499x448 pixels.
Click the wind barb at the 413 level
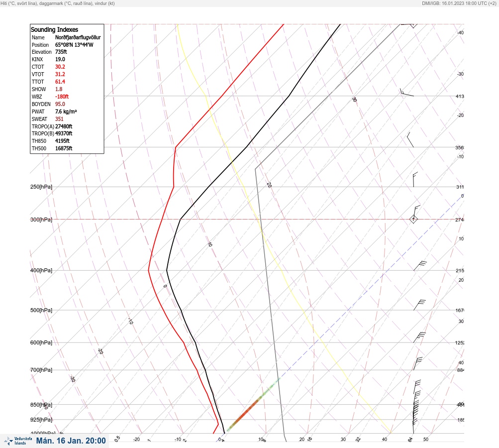[x=406, y=93]
